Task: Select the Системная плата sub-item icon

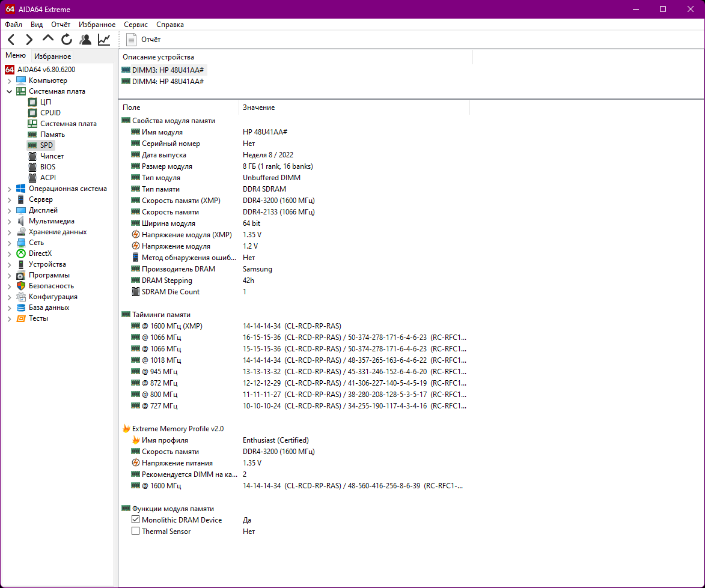Action: point(32,124)
